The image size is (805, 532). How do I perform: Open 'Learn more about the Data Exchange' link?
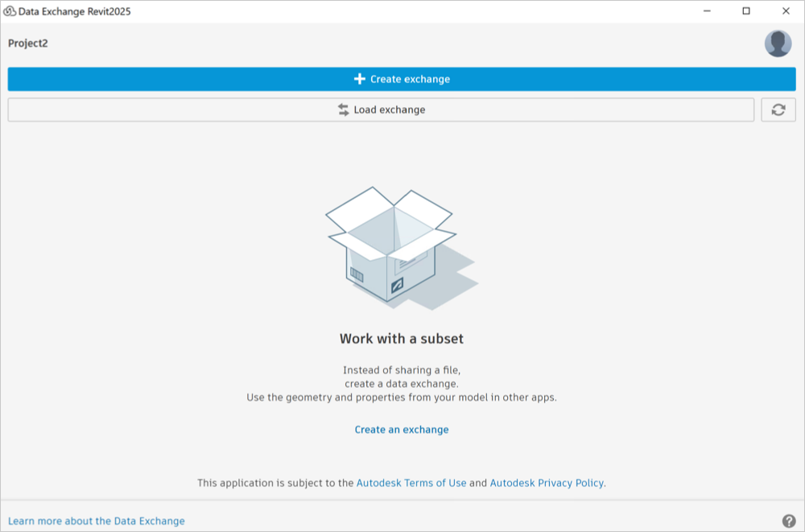[97, 521]
